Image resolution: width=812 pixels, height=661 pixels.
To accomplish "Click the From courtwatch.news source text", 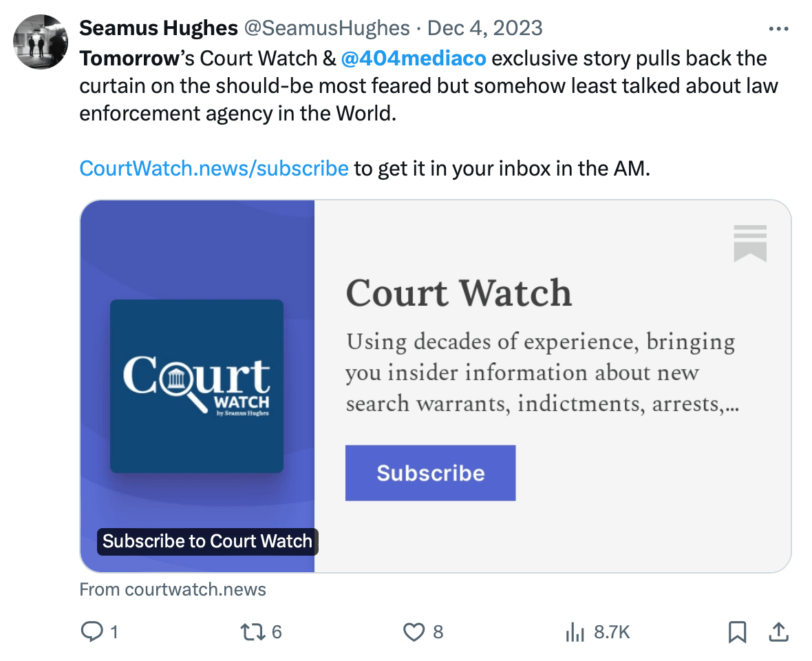I will coord(173,589).
